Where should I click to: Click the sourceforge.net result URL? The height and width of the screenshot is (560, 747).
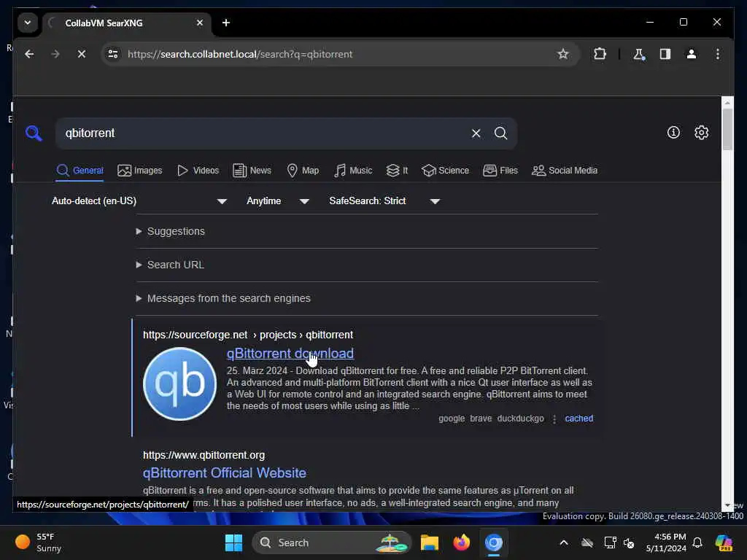click(x=248, y=335)
